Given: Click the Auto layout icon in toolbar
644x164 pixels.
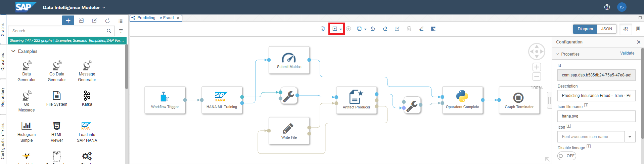Looking at the screenshot, I should coord(433,29).
